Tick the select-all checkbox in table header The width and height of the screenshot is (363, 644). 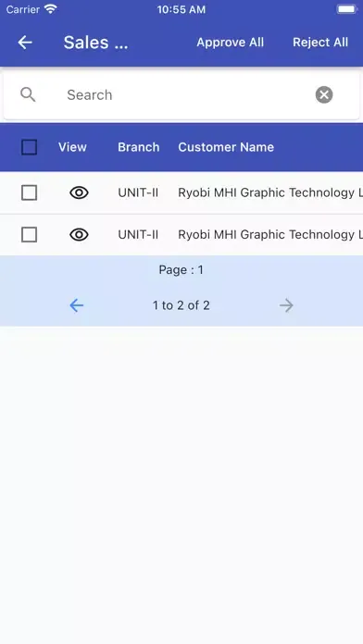(x=30, y=147)
